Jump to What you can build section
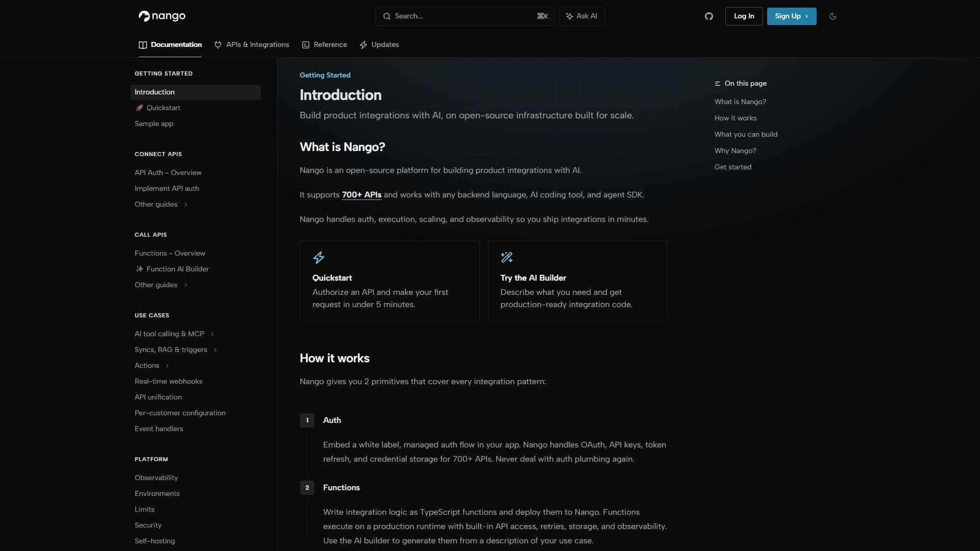Image resolution: width=980 pixels, height=551 pixels. click(746, 134)
